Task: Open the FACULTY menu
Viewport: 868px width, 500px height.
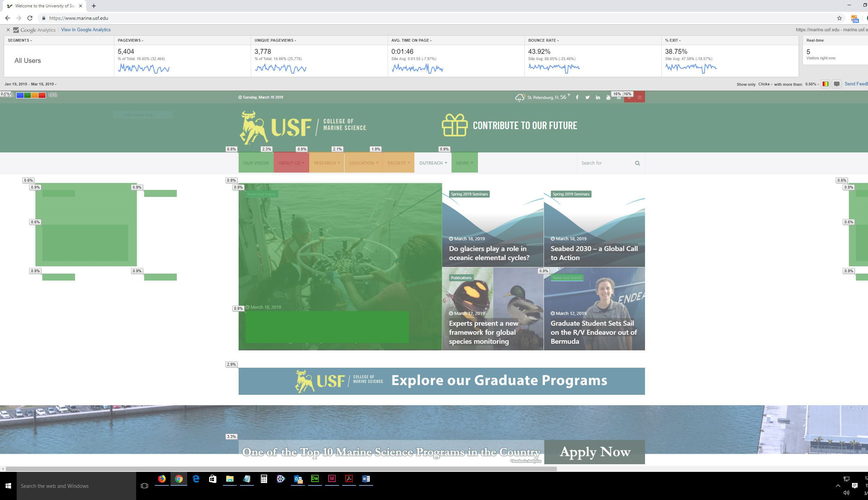Action: point(398,162)
